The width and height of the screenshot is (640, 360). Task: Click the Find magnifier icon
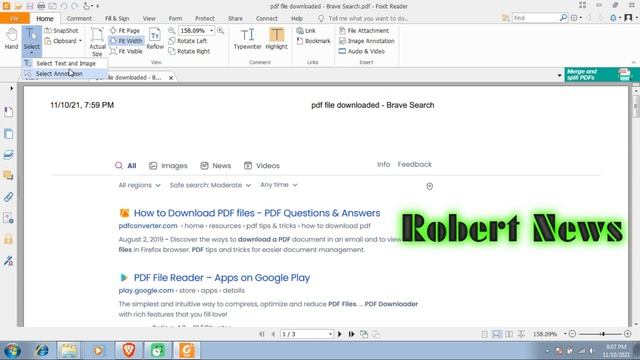(x=563, y=18)
